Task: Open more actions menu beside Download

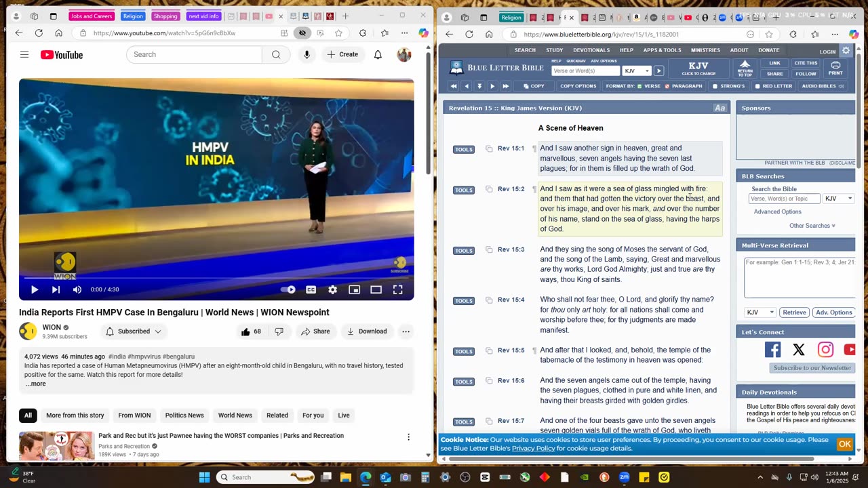Action: point(406,331)
